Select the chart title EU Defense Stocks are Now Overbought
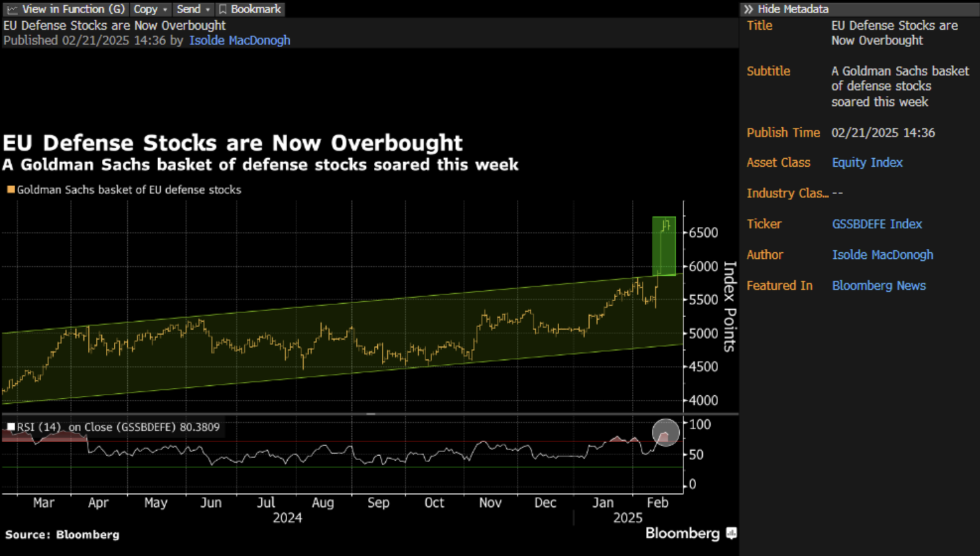980x556 pixels. [233, 143]
